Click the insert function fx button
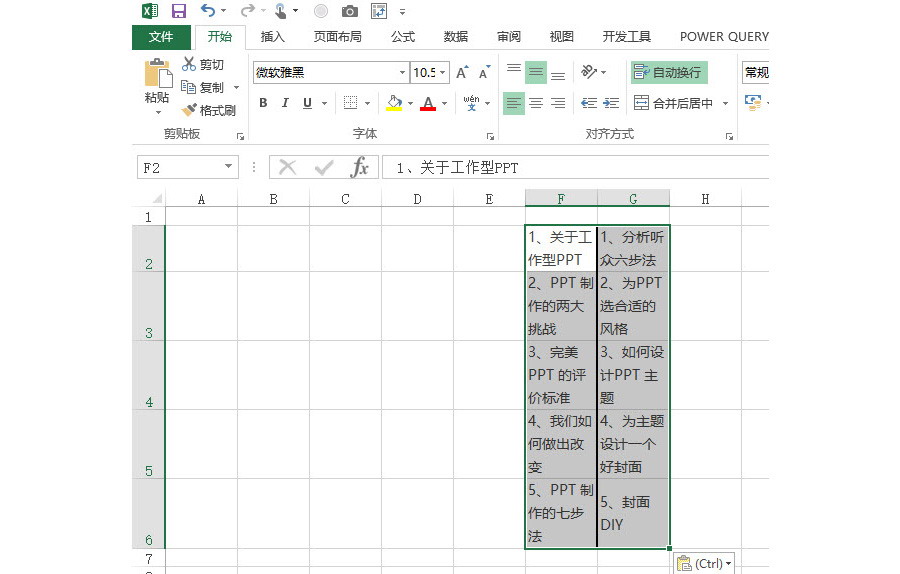900x574 pixels. pos(360,167)
